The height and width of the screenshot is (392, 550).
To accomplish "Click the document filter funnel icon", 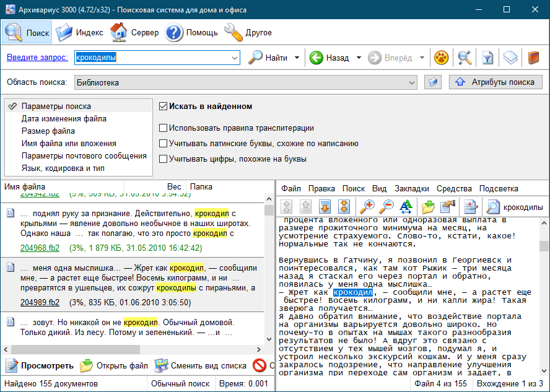I will tap(487, 58).
